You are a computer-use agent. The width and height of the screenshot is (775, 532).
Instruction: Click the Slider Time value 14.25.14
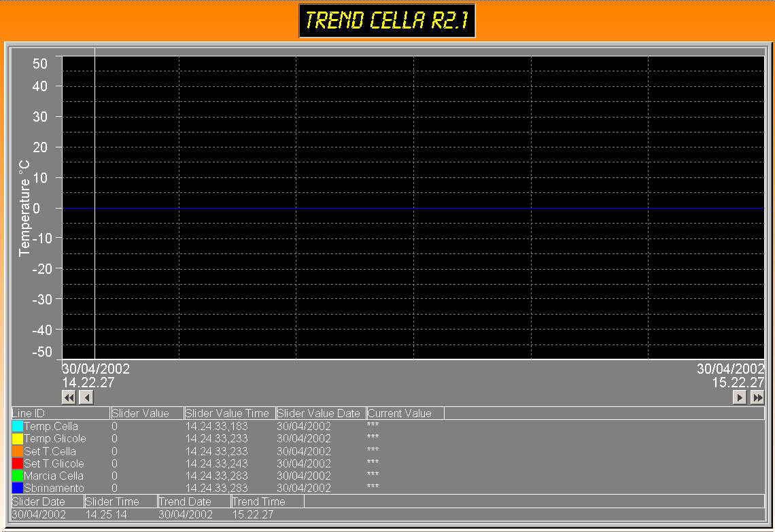coord(106,514)
